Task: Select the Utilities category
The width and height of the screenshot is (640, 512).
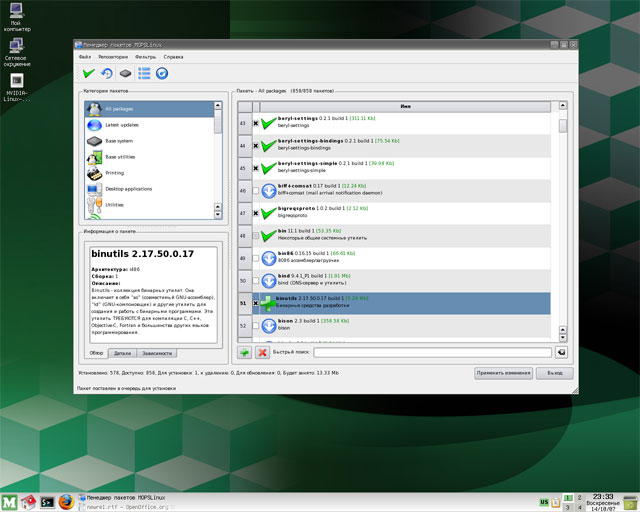Action: 149,205
